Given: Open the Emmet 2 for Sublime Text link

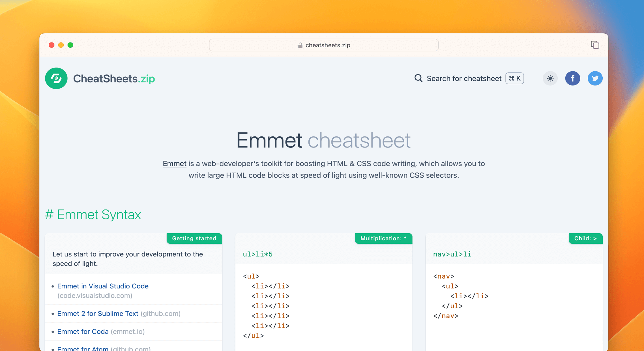Looking at the screenshot, I should click(x=98, y=313).
